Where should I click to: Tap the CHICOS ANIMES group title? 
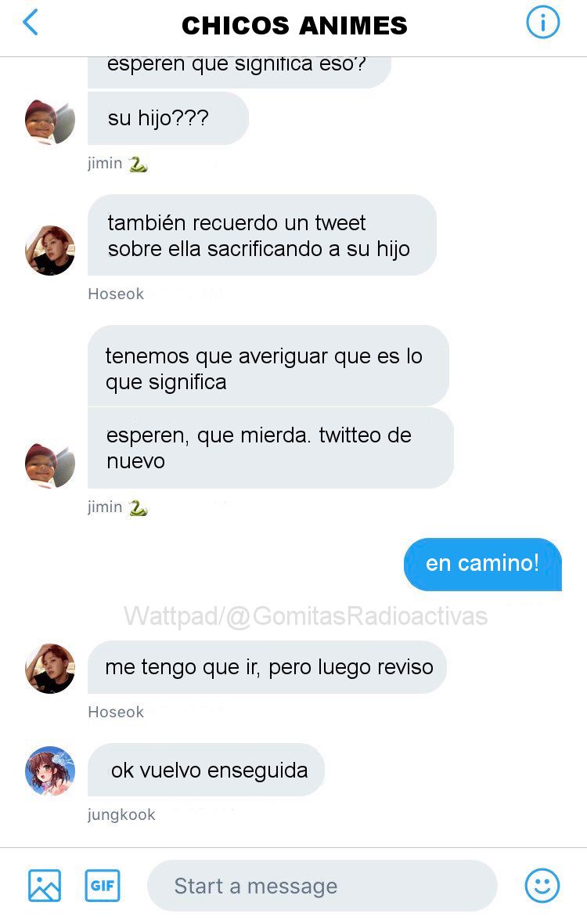(x=294, y=25)
